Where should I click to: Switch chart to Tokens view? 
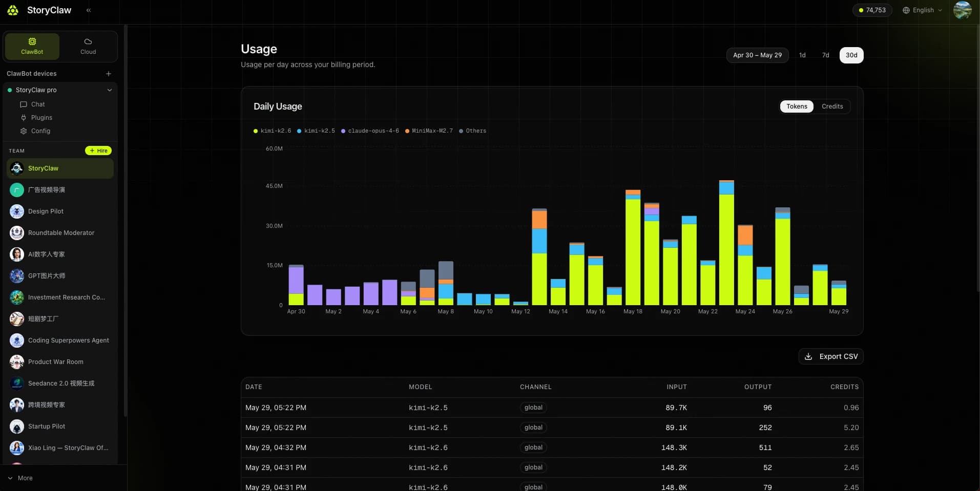click(797, 106)
